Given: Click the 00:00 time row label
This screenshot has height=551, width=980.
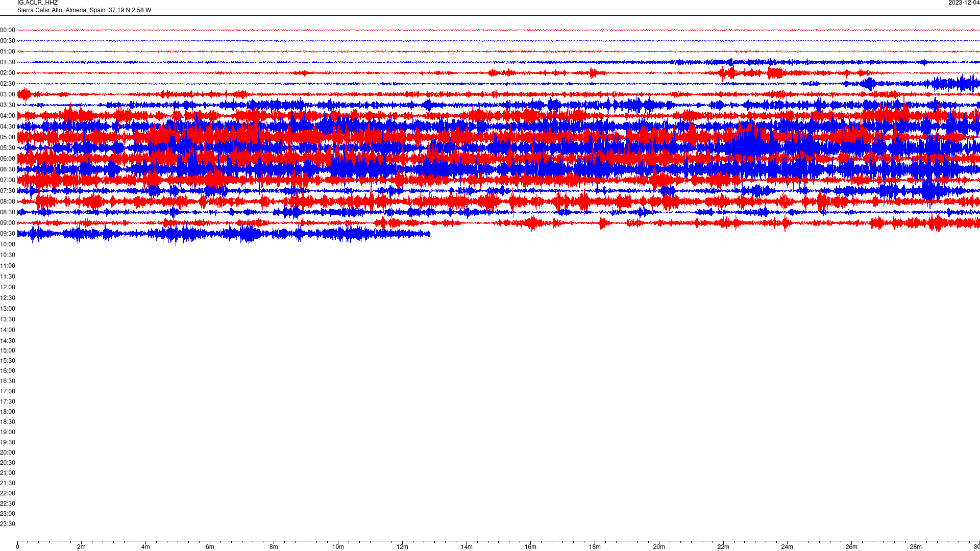Looking at the screenshot, I should click(x=8, y=30).
